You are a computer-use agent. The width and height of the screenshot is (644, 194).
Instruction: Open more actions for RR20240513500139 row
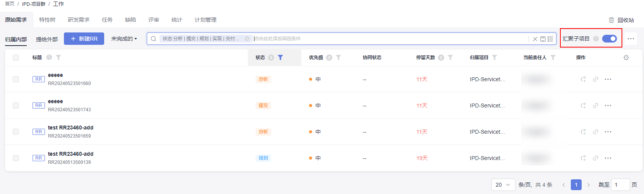[x=608, y=158]
